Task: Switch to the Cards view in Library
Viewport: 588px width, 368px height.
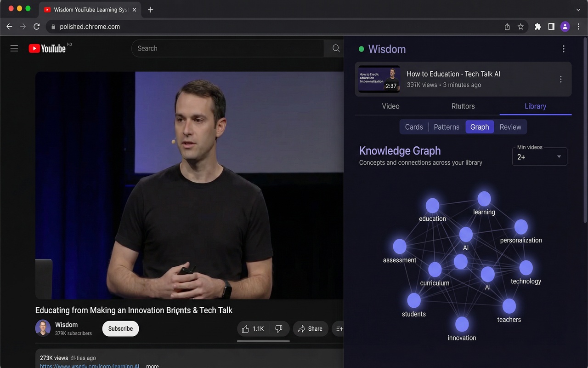Action: pos(413,126)
